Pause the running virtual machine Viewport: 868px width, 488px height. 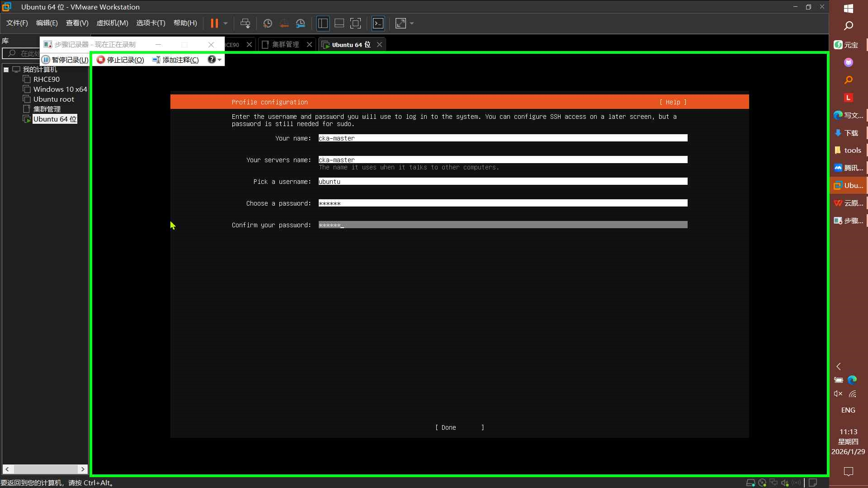point(214,23)
